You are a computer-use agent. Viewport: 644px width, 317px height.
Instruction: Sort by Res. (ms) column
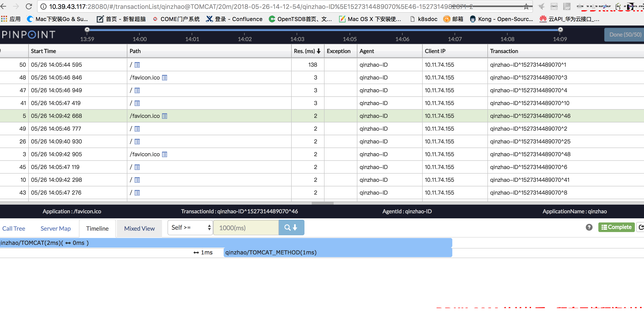tap(307, 51)
